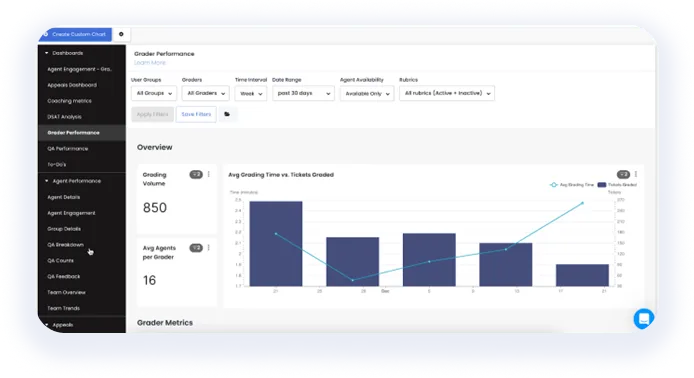Click the Grading Volume value 850
This screenshot has width=694, height=378.
pos(155,208)
